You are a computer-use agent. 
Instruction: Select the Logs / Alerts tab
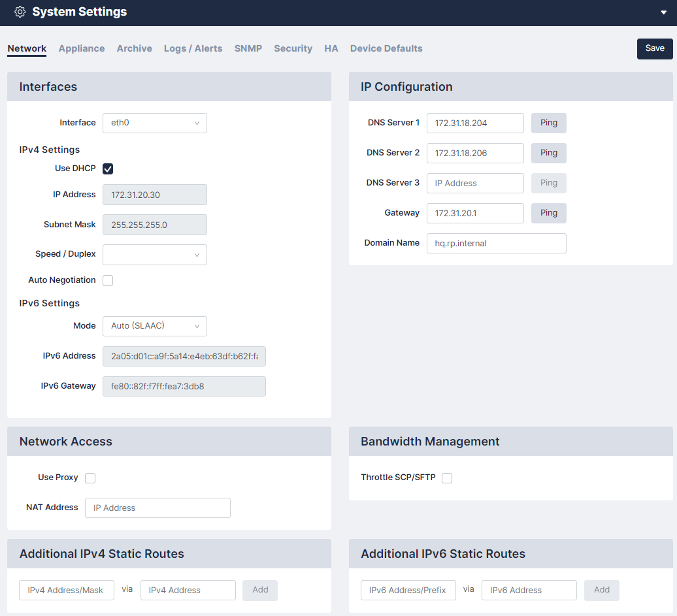click(193, 48)
